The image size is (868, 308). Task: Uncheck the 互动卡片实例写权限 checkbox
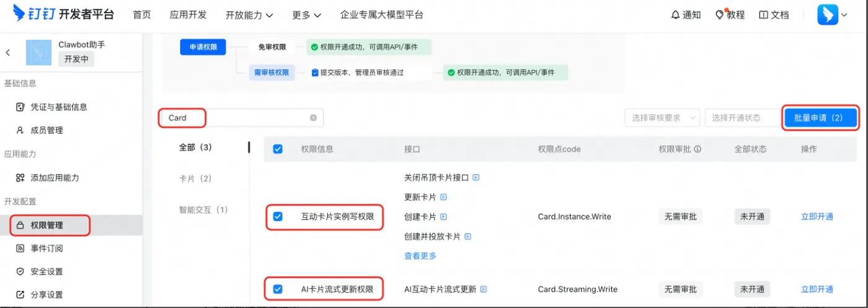278,216
